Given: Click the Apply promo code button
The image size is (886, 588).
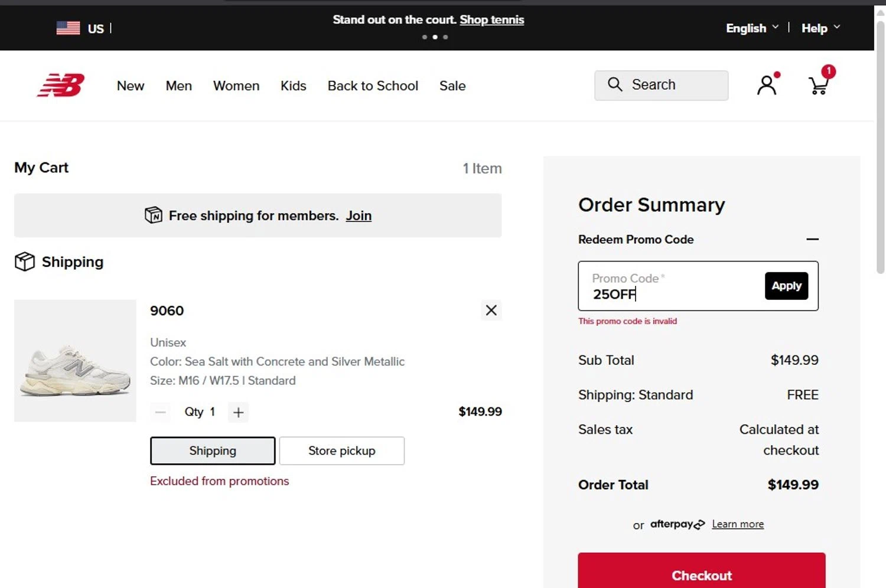Looking at the screenshot, I should point(786,286).
